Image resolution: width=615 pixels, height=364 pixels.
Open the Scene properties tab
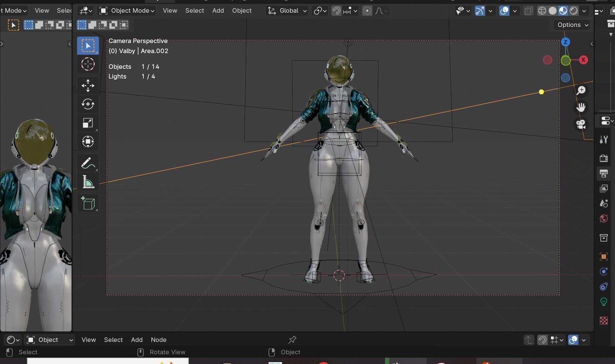(x=603, y=204)
